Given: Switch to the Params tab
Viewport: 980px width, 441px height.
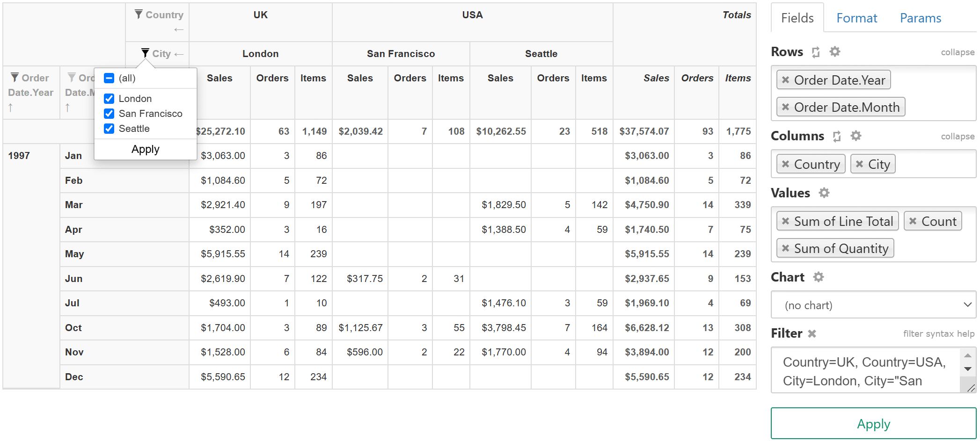Looking at the screenshot, I should point(921,18).
